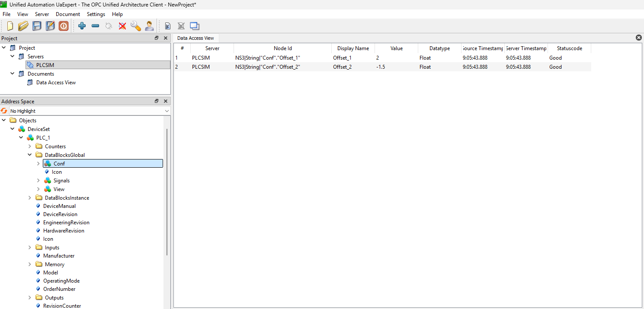Click the add document icon

click(x=168, y=26)
